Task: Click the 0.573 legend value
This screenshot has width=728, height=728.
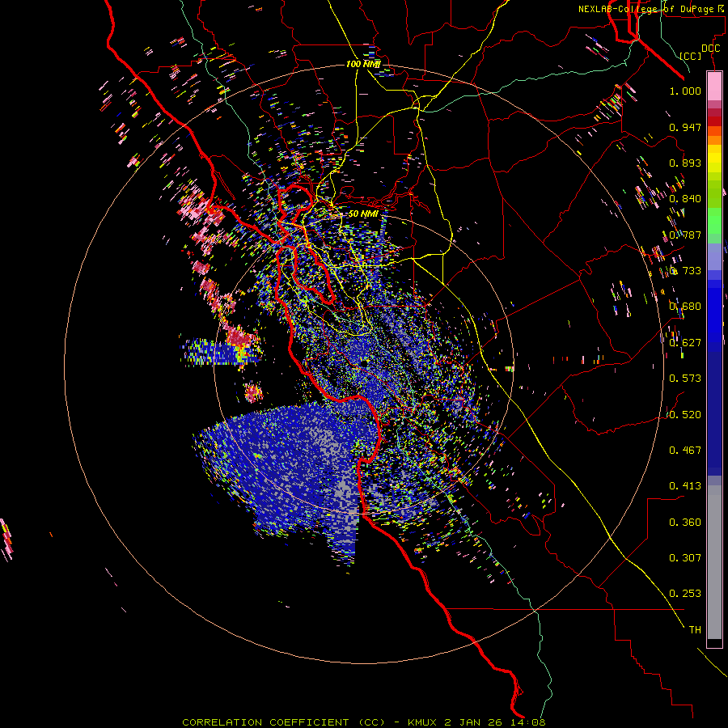Action: click(685, 379)
